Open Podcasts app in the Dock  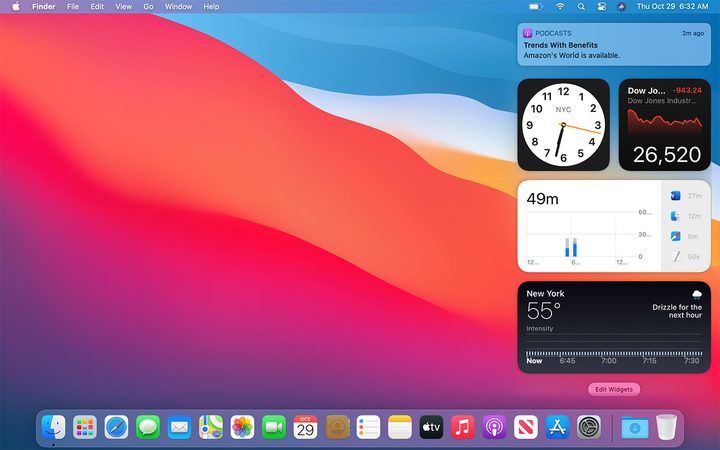coord(495,427)
